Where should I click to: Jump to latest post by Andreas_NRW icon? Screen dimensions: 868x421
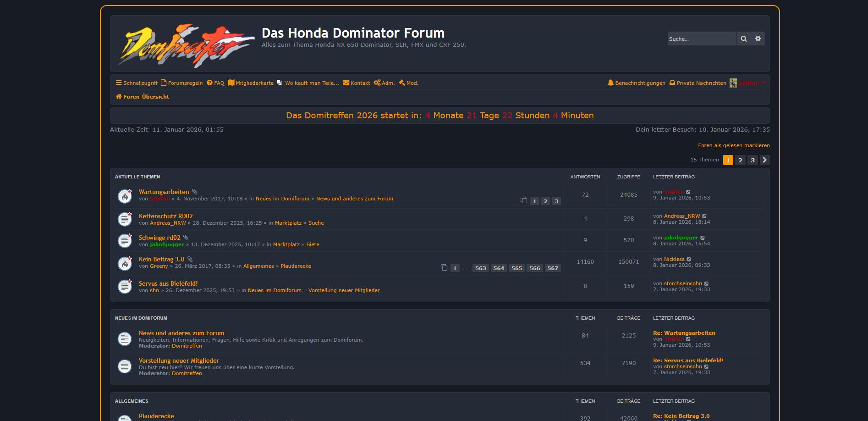click(x=704, y=216)
